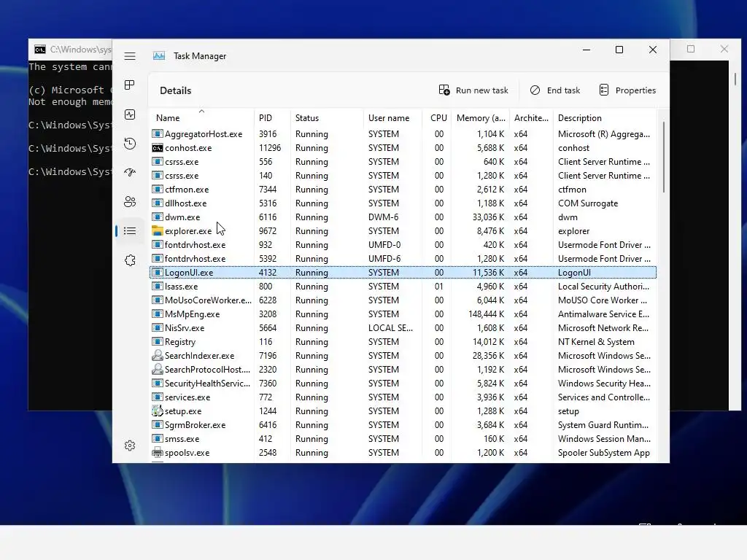The height and width of the screenshot is (560, 747).
Task: Click the NT Kernel & System description
Action: (x=596, y=341)
